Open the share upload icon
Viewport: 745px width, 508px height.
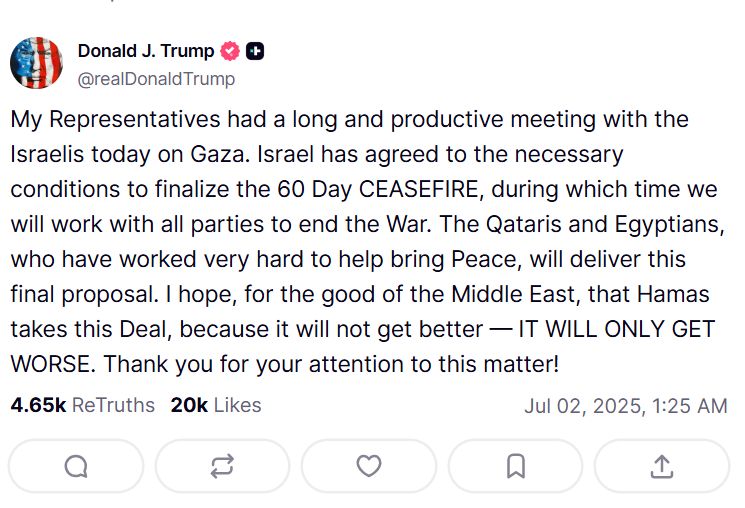[x=661, y=466]
